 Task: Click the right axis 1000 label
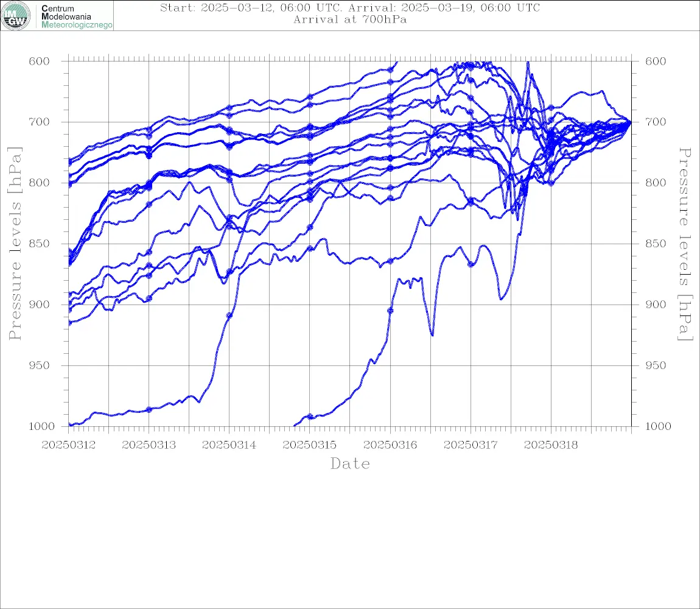pos(659,426)
